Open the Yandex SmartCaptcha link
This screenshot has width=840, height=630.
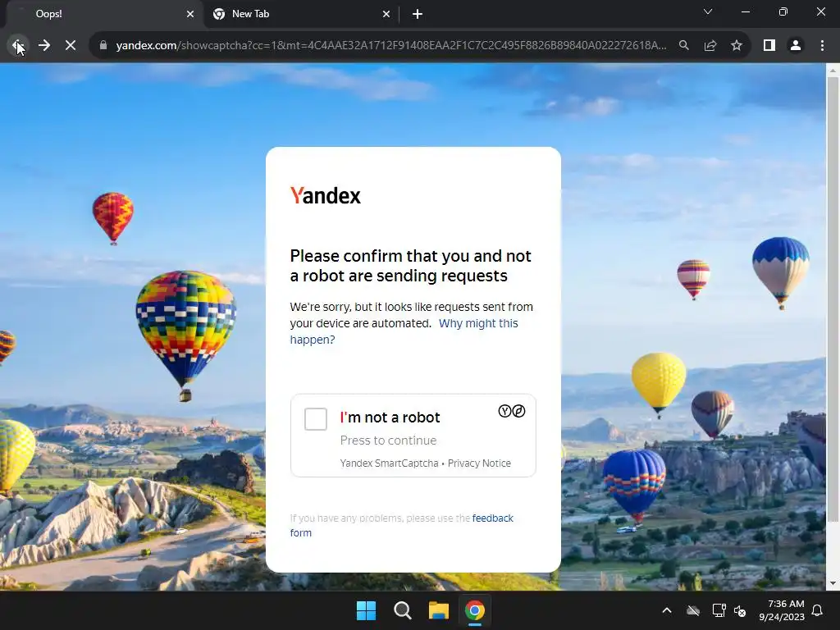click(389, 463)
